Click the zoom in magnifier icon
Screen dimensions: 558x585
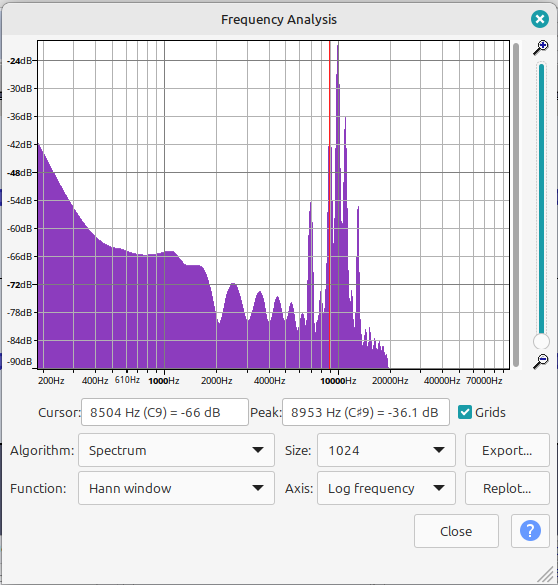click(540, 48)
